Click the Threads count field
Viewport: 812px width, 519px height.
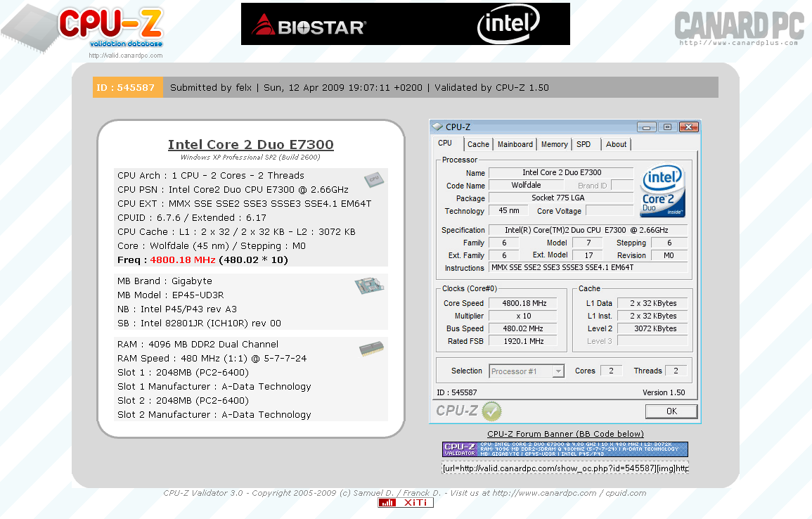tap(676, 371)
